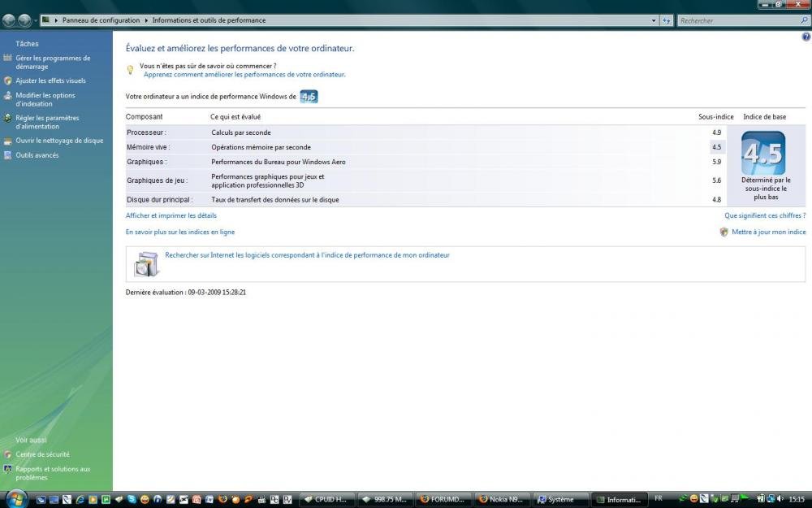Click the help question mark icon
This screenshot has width=812, height=508.
tap(806, 37)
